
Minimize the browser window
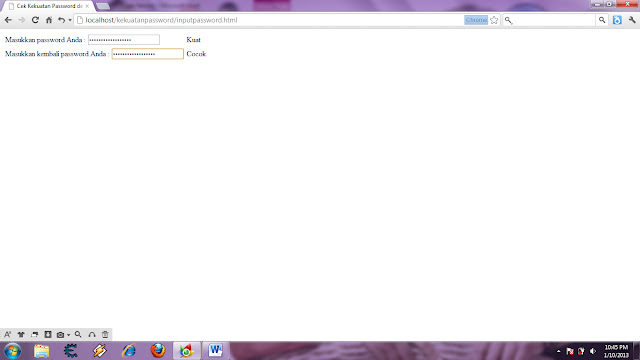[598, 4]
